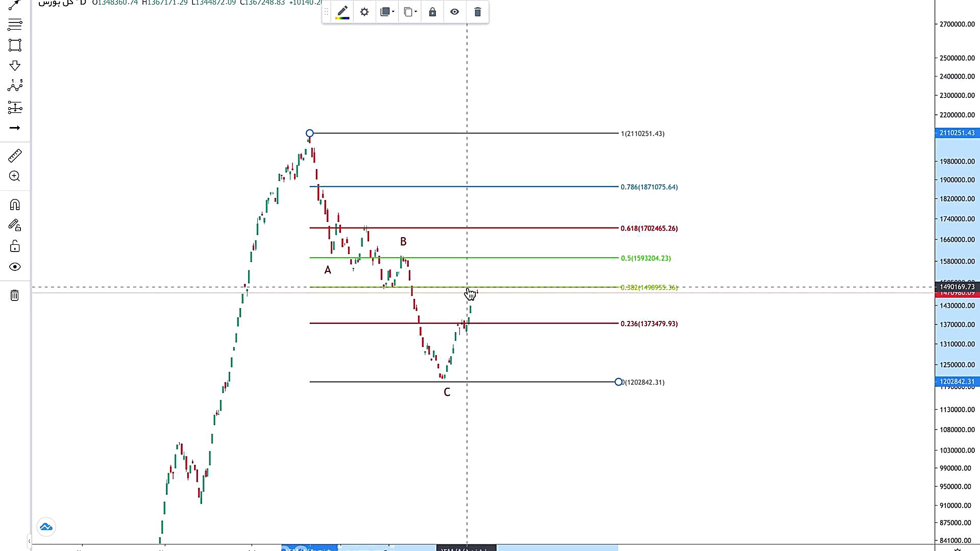Viewport: 980px width, 551px height.
Task: Expand visual order layers dropdown
Action: pyautogui.click(x=387, y=12)
